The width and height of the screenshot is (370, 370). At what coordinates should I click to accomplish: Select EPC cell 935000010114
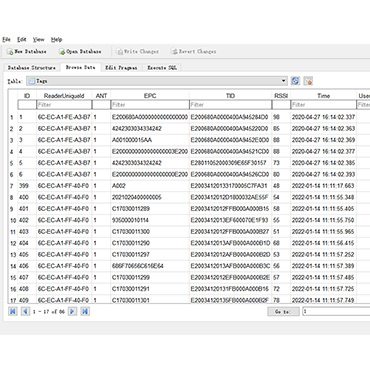tap(150, 220)
